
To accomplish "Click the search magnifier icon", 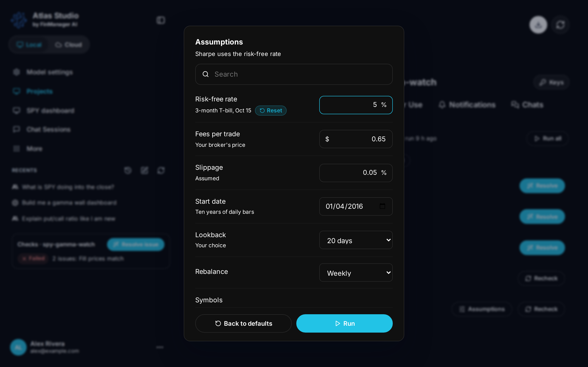I will [206, 74].
